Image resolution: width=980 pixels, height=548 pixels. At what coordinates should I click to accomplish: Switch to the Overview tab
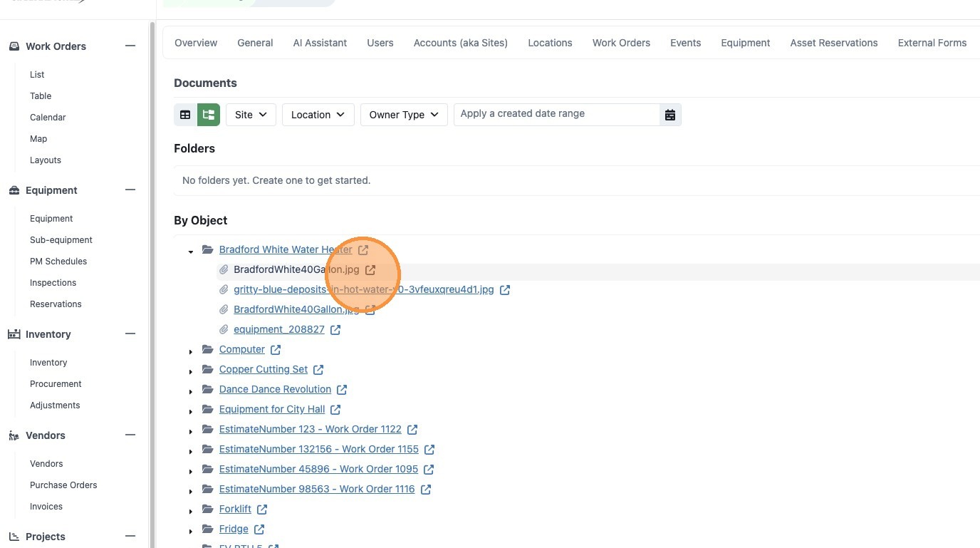click(196, 43)
